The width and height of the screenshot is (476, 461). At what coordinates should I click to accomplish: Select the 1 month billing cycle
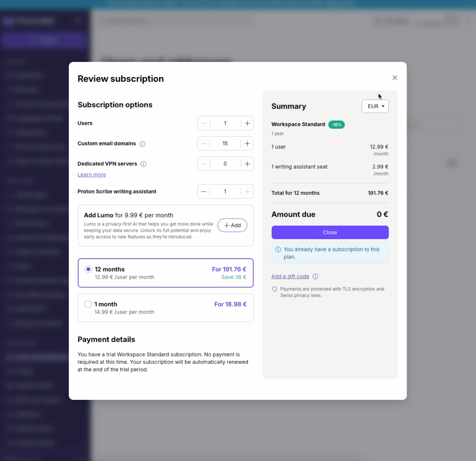88,304
